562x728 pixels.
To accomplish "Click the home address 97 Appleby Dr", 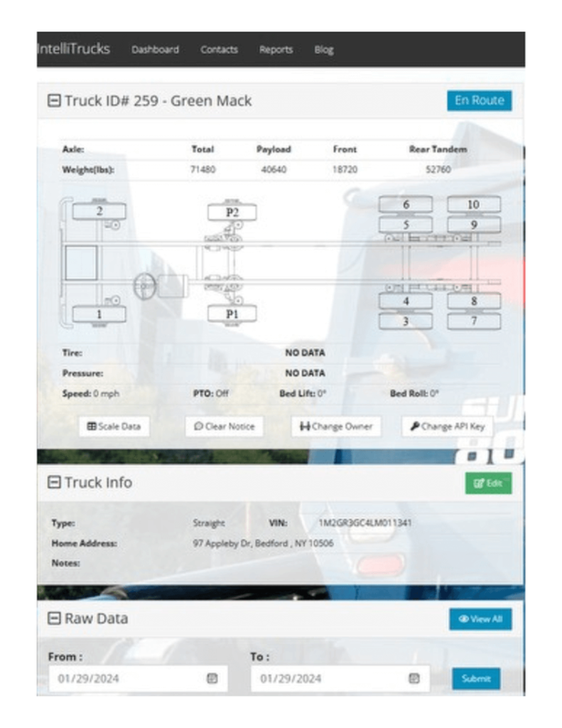I will [x=263, y=543].
